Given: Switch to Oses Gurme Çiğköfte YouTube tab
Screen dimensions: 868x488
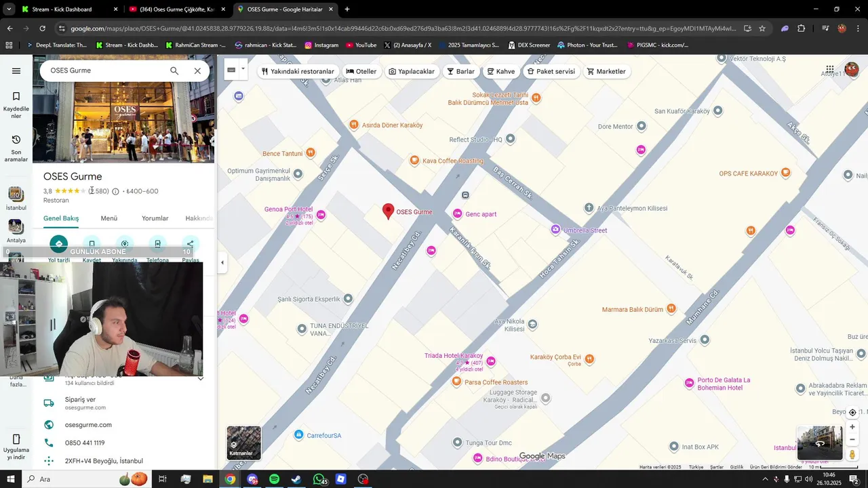Looking at the screenshot, I should pos(176,9).
